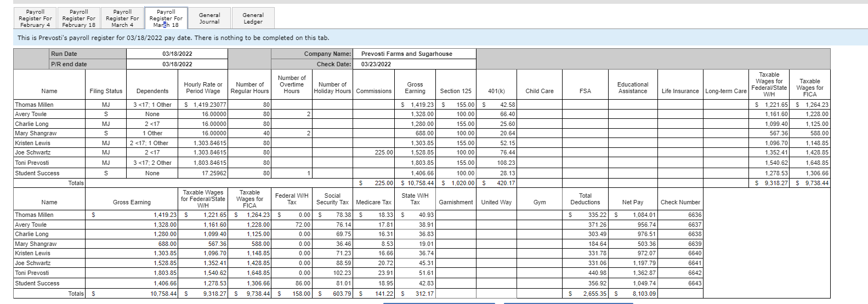The image size is (868, 304).
Task: Click gross earning total 10,758.44 in upper table
Action: (420, 183)
